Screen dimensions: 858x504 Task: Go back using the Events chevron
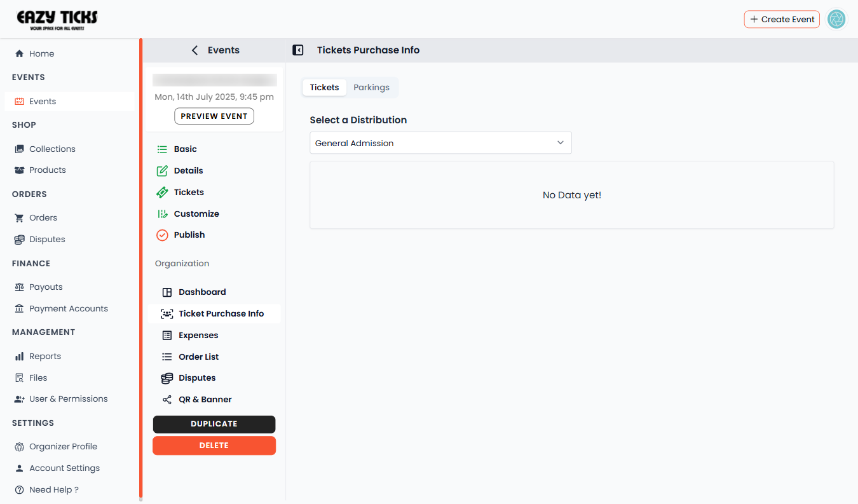(x=194, y=50)
